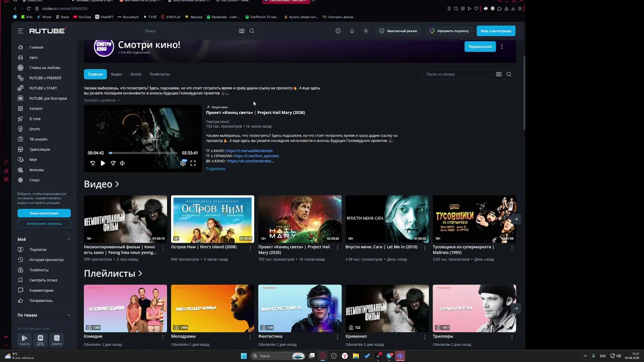Open the Фантастика playlist thumbnail

click(300, 308)
